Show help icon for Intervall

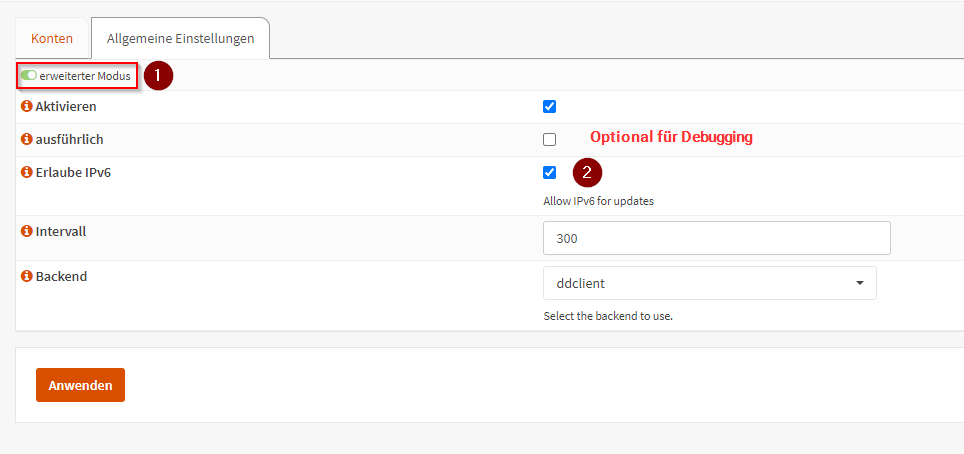[27, 230]
